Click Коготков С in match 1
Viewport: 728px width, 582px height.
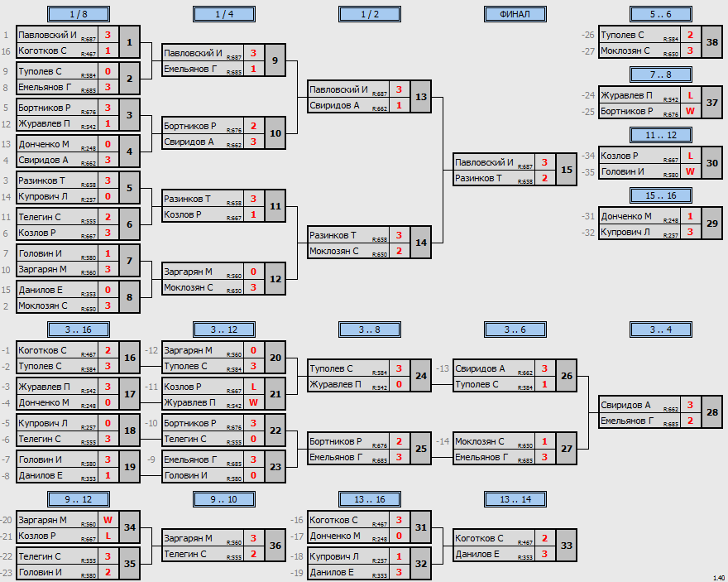[x=42, y=51]
